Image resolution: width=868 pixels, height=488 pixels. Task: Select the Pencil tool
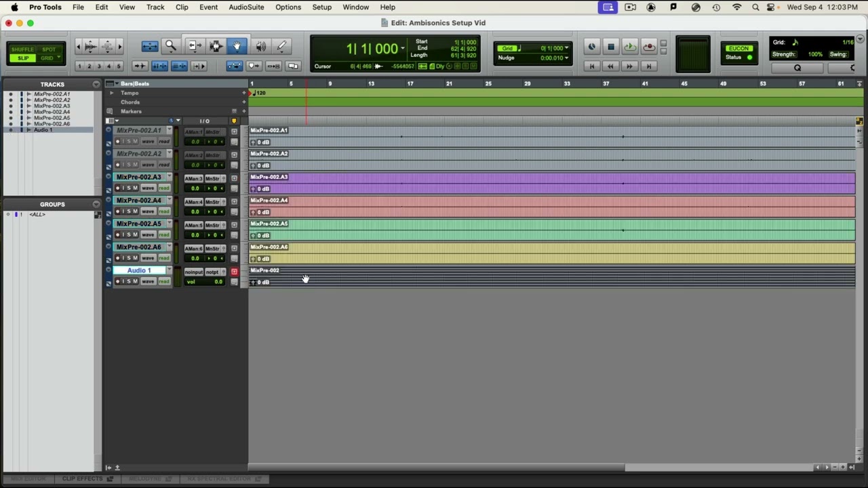click(281, 46)
